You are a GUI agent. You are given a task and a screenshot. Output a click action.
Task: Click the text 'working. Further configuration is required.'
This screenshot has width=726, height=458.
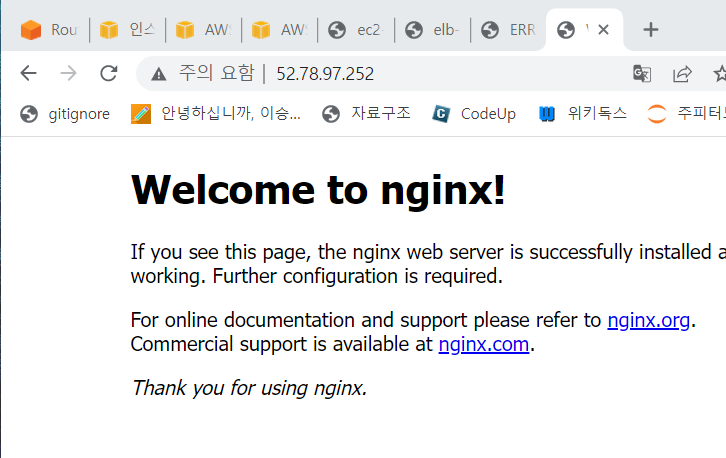point(316,276)
